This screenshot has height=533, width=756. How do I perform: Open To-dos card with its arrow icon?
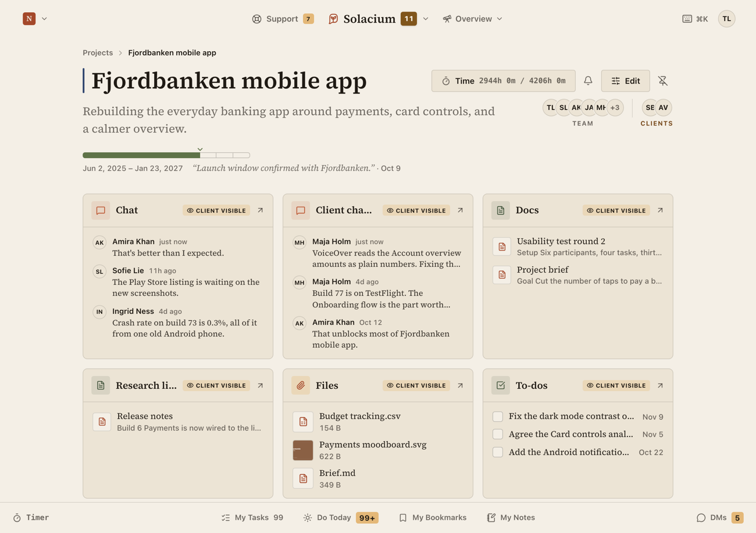click(x=660, y=385)
